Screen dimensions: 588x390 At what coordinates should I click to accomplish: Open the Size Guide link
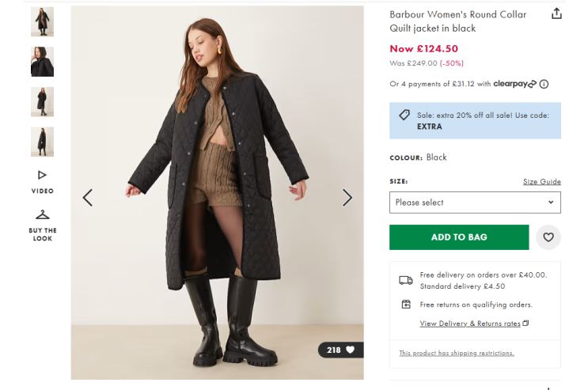coord(541,182)
